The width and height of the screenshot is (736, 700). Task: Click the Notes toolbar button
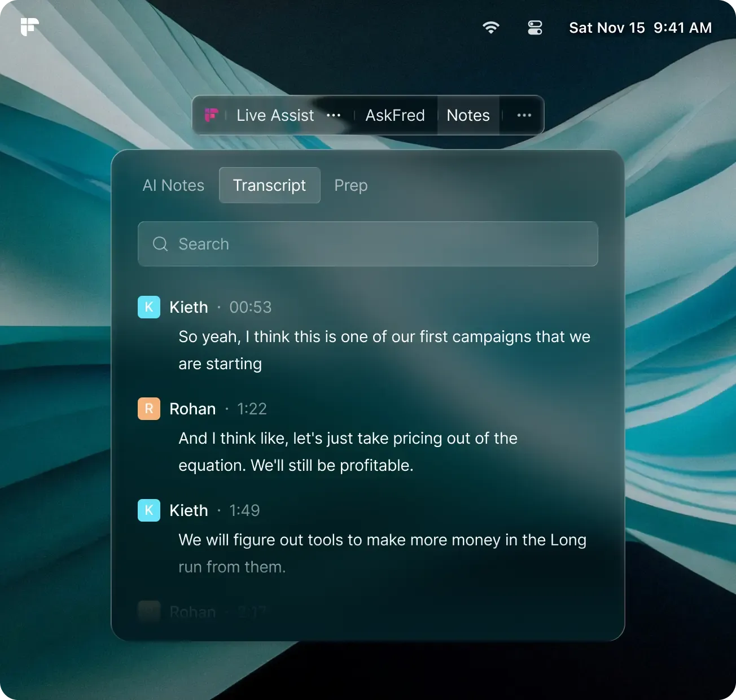point(468,115)
